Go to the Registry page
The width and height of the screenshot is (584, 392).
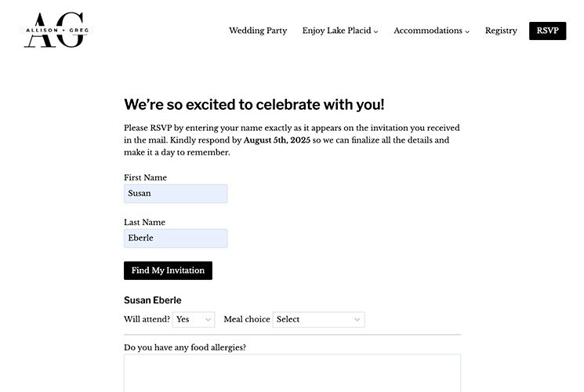(x=501, y=31)
